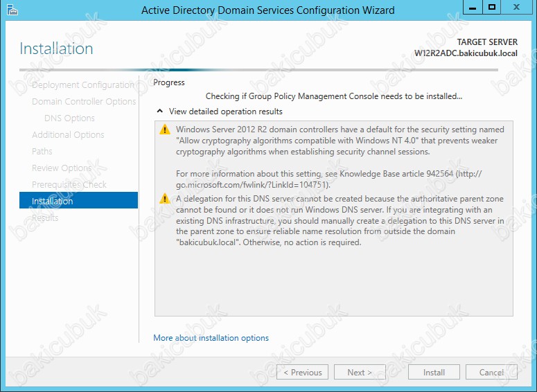Click the Installation page heading
Viewport: 537px width, 392px height.
click(56, 48)
